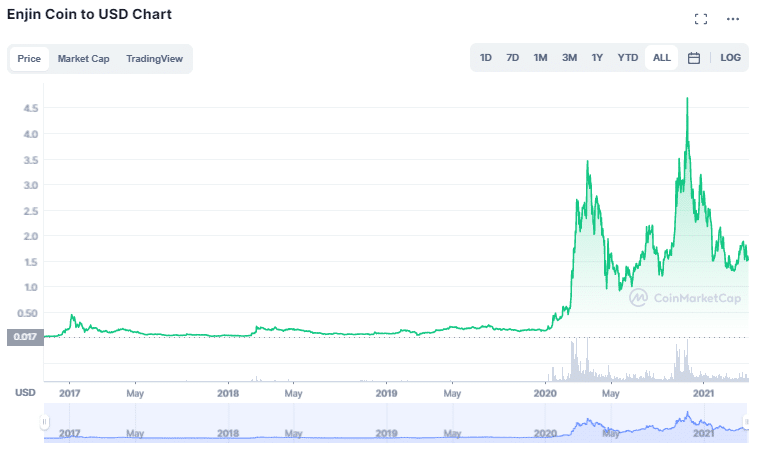The image size is (759, 449).
Task: Select the 3M time range
Action: click(569, 58)
